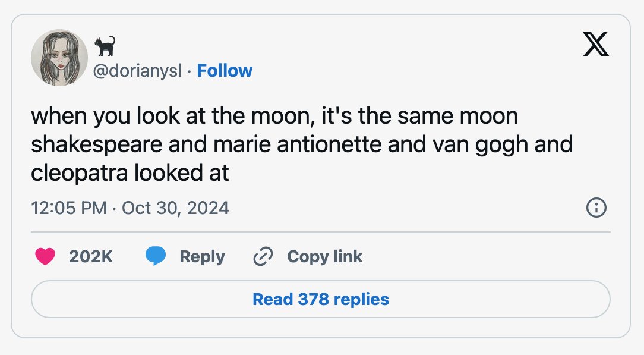Click the chain link icon beside Copy link
Image resolution: width=644 pixels, height=355 pixels.
[263, 256]
